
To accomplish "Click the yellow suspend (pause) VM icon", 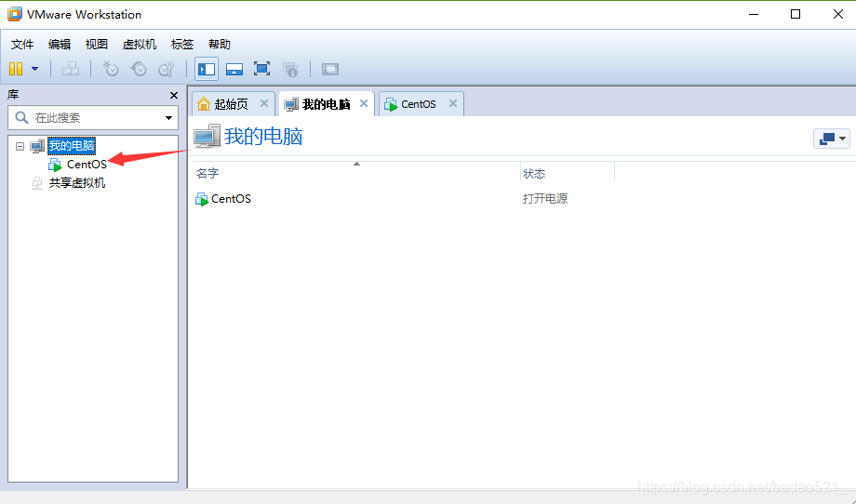I will point(15,69).
